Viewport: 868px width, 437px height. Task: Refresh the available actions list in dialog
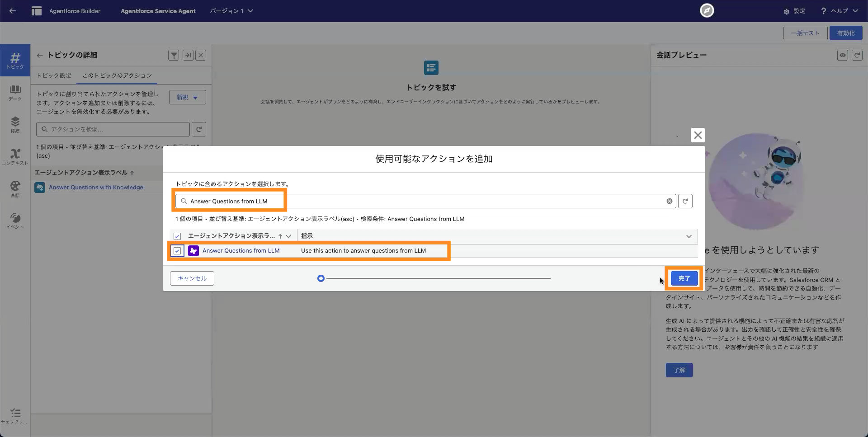pyautogui.click(x=685, y=201)
